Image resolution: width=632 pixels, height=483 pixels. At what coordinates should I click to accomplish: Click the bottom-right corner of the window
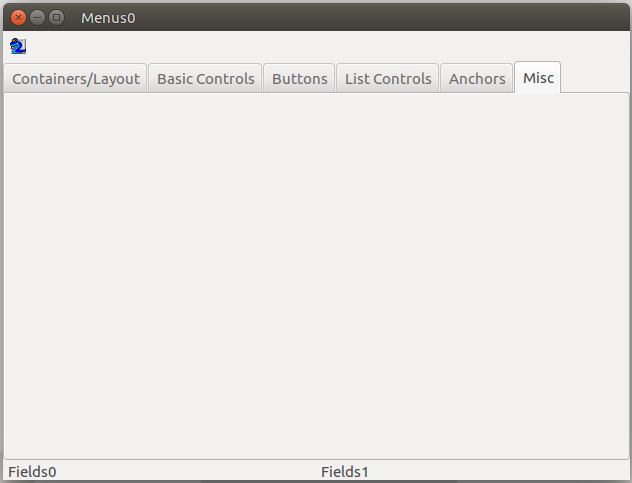627,478
